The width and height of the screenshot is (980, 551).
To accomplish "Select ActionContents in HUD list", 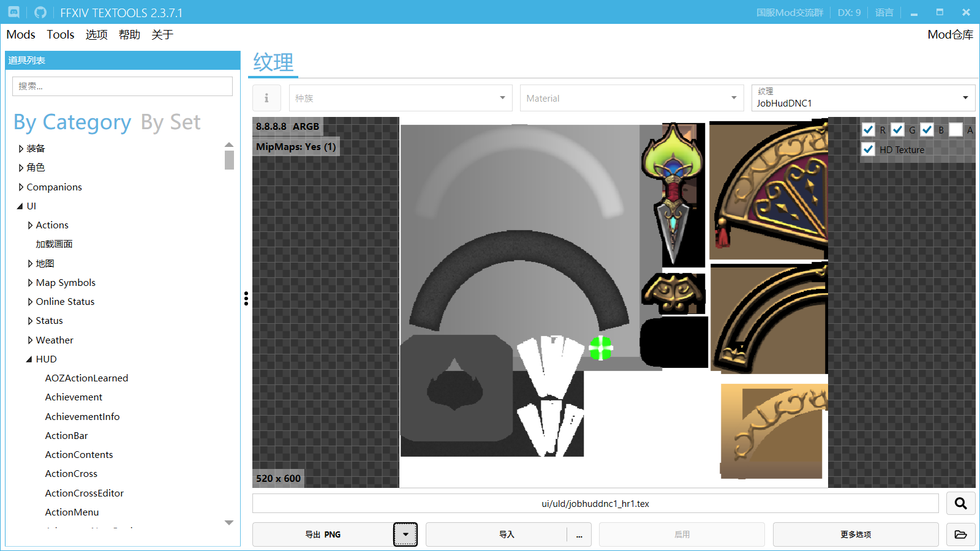I will point(78,455).
